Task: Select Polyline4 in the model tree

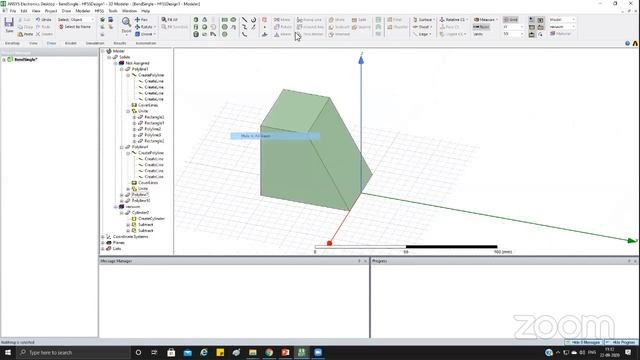Action: click(140, 147)
